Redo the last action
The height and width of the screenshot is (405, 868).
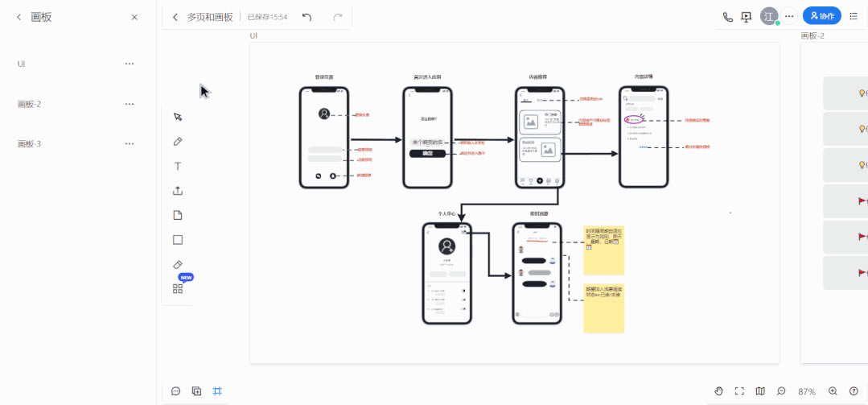[x=338, y=17]
